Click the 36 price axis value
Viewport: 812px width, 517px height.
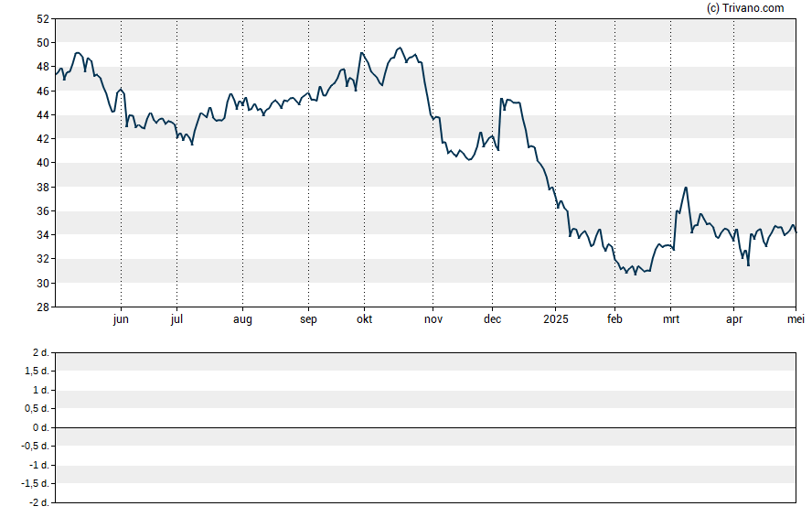43,210
